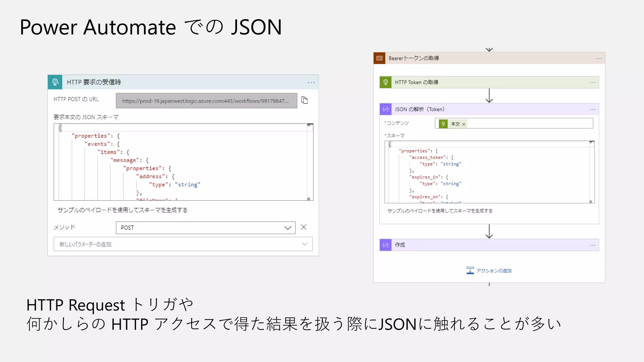This screenshot has width=644, height=362.
Task: Open the HTTP Token の取得 ellipsis menu
Action: coord(593,83)
